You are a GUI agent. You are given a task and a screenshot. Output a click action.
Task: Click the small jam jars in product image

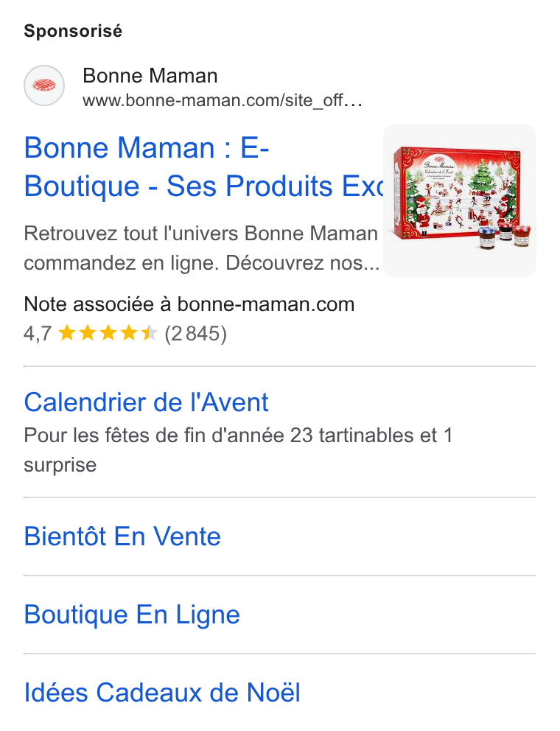[x=505, y=236]
